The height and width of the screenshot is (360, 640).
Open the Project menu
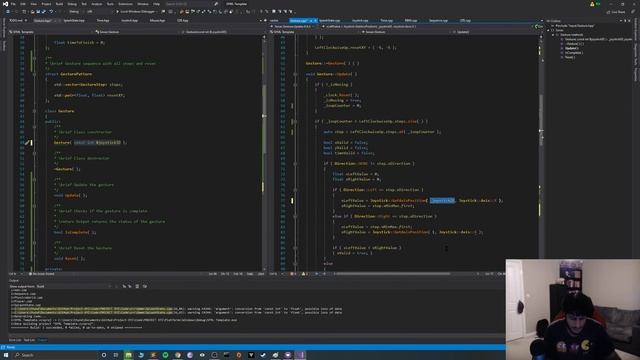(46, 4)
